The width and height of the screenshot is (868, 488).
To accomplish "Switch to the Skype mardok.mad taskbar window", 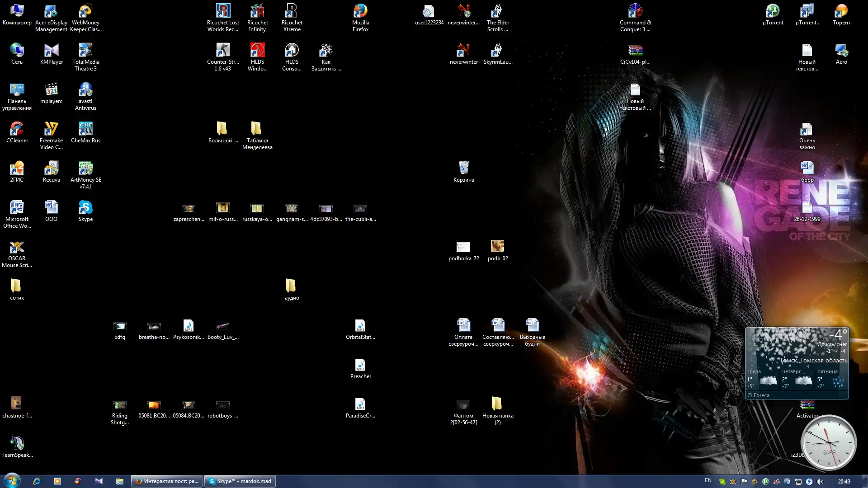I will coord(240,481).
